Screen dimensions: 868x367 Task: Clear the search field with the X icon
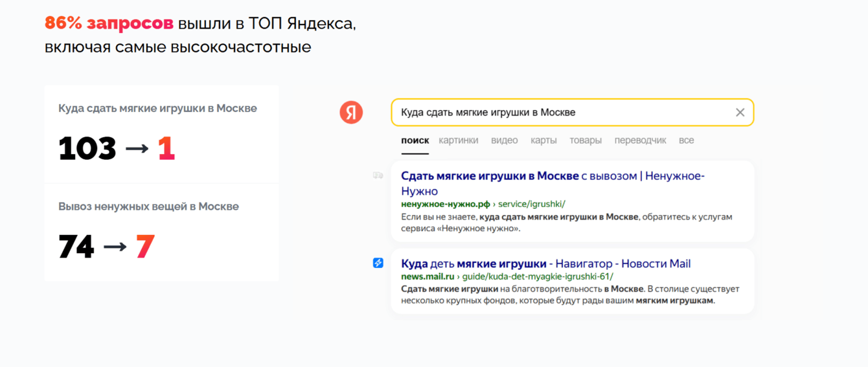pyautogui.click(x=740, y=113)
